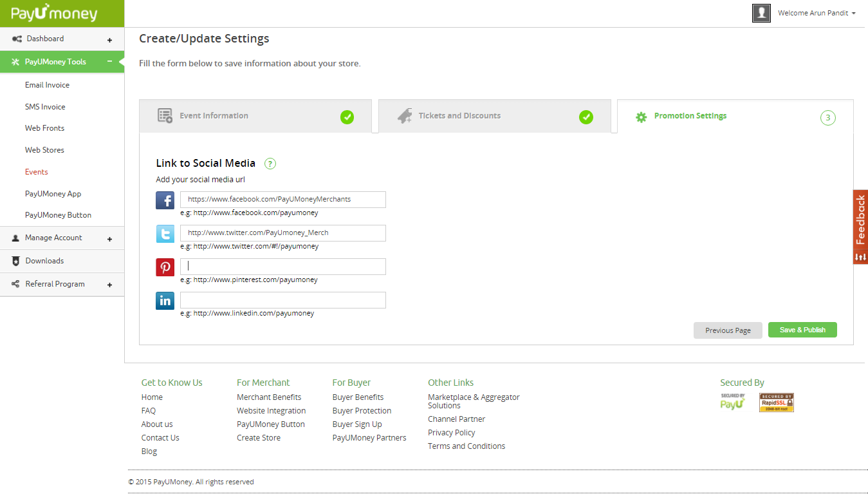The image size is (868, 503).
Task: Visit the Blog footer link
Action: pyautogui.click(x=149, y=451)
